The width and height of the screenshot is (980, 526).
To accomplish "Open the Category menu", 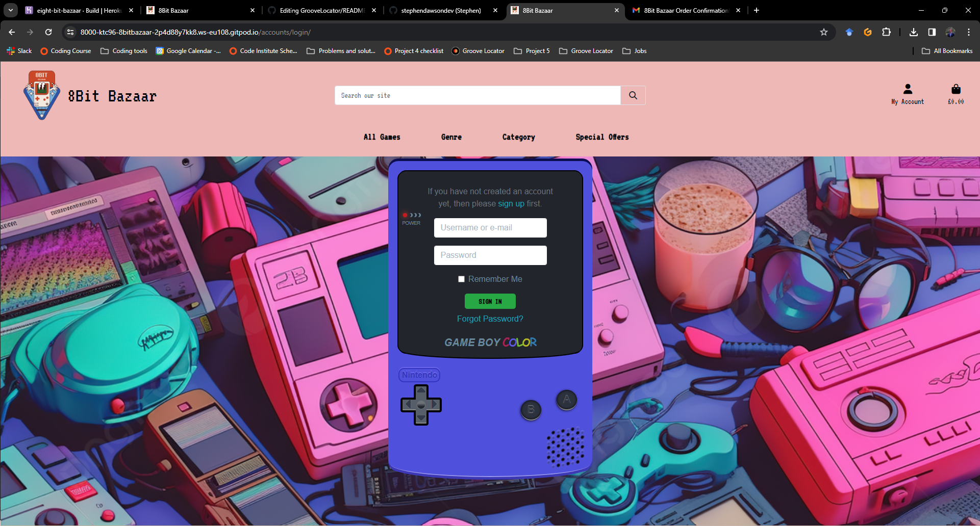I will [x=518, y=137].
